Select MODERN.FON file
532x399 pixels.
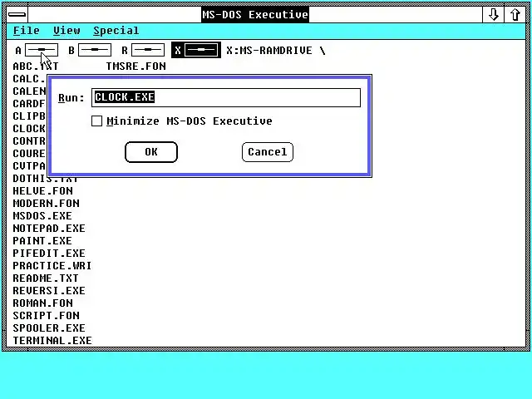point(47,203)
